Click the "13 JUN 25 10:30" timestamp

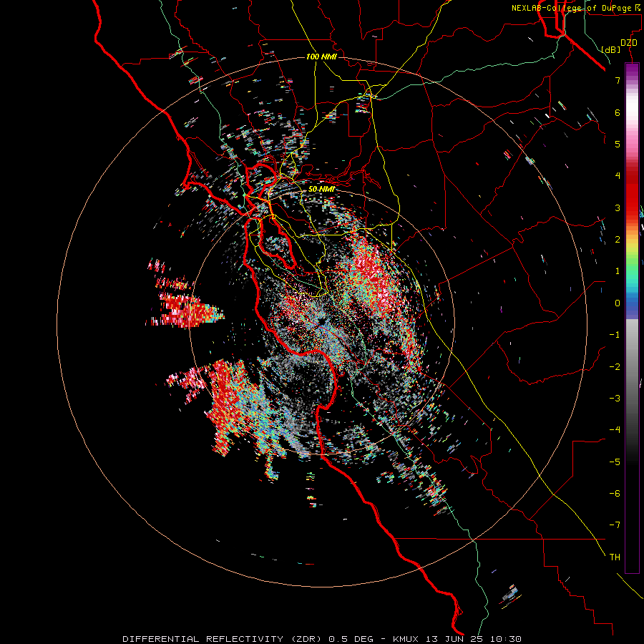pyautogui.click(x=474, y=639)
